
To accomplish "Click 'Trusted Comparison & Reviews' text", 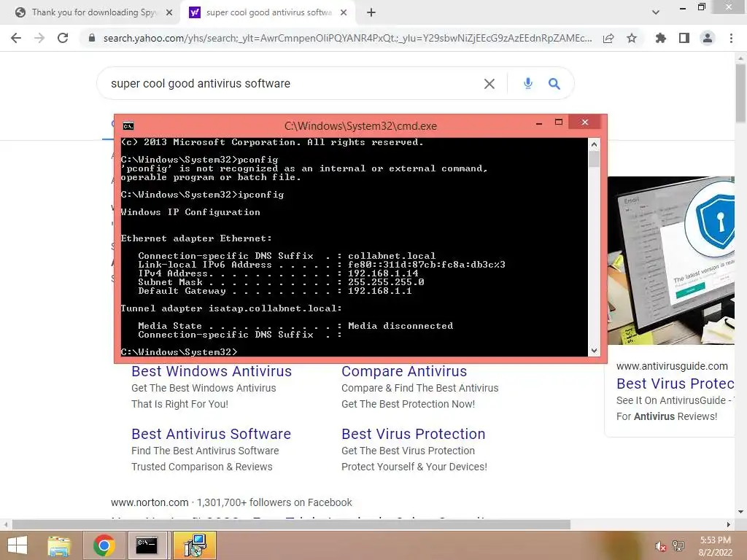I will (x=202, y=467).
